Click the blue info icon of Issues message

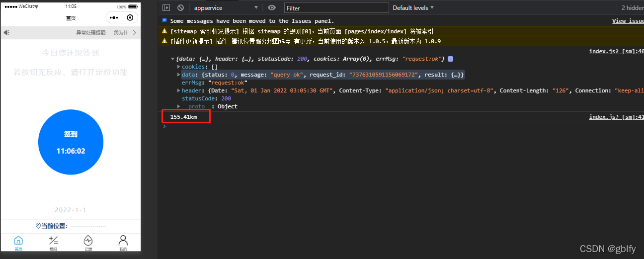[164, 21]
